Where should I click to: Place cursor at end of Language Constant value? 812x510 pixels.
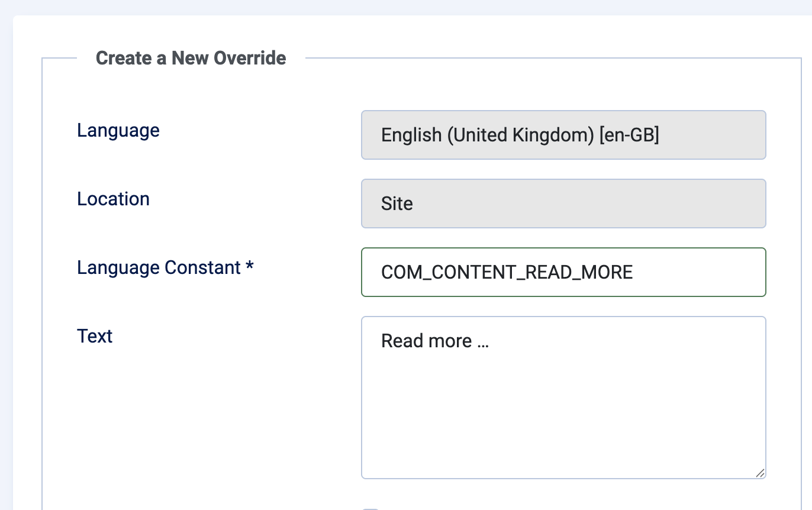(x=636, y=272)
